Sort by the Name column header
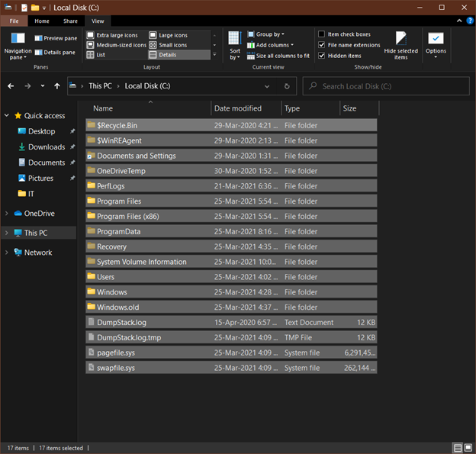Screen dimensions: 476x454 pyautogui.click(x=148, y=108)
